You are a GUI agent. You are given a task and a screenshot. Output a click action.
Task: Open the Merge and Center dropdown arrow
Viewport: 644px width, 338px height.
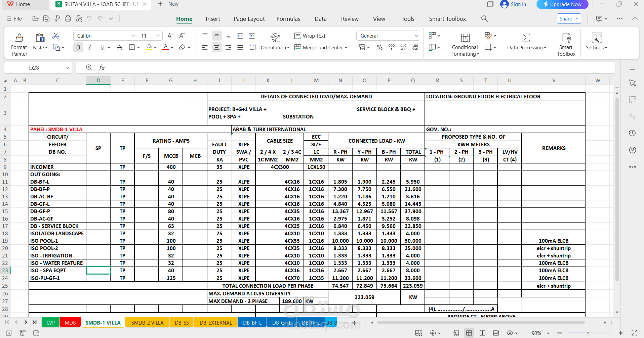346,48
